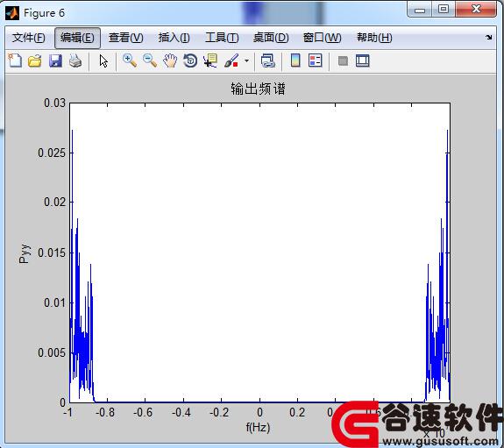The image size is (504, 448).
Task: Click the y-axis tick label 0.025
Action: click(x=52, y=153)
